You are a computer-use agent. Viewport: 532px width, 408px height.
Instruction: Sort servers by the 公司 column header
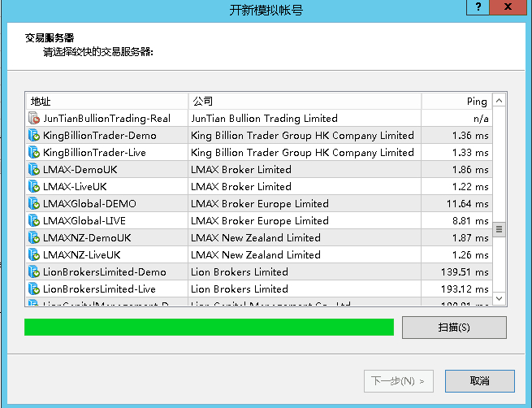click(x=305, y=101)
